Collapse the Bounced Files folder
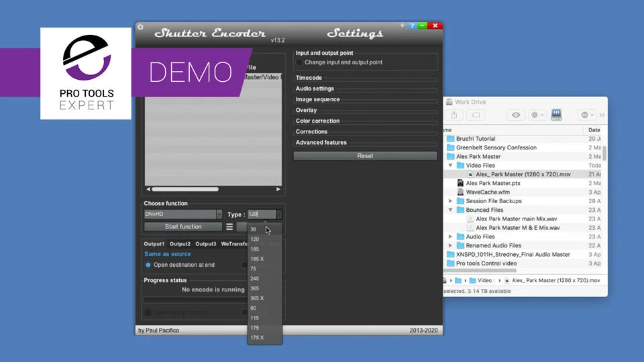 451,210
